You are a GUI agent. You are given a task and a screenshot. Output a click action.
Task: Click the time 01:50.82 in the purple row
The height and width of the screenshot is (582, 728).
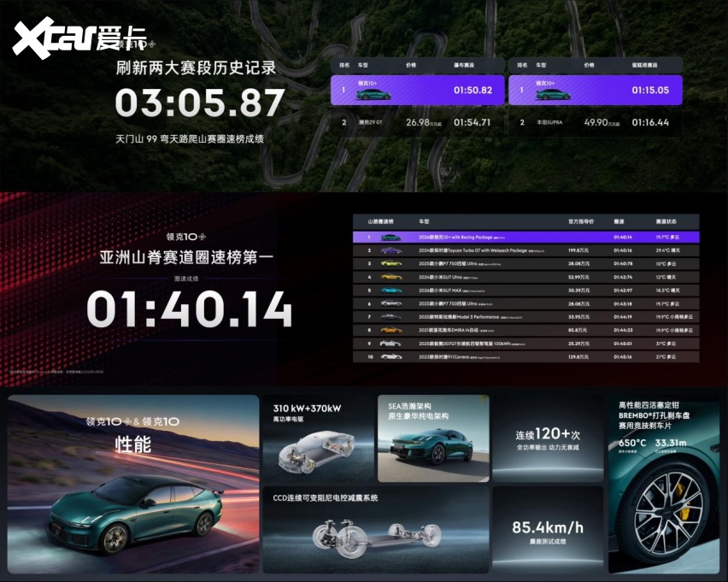pyautogui.click(x=473, y=90)
